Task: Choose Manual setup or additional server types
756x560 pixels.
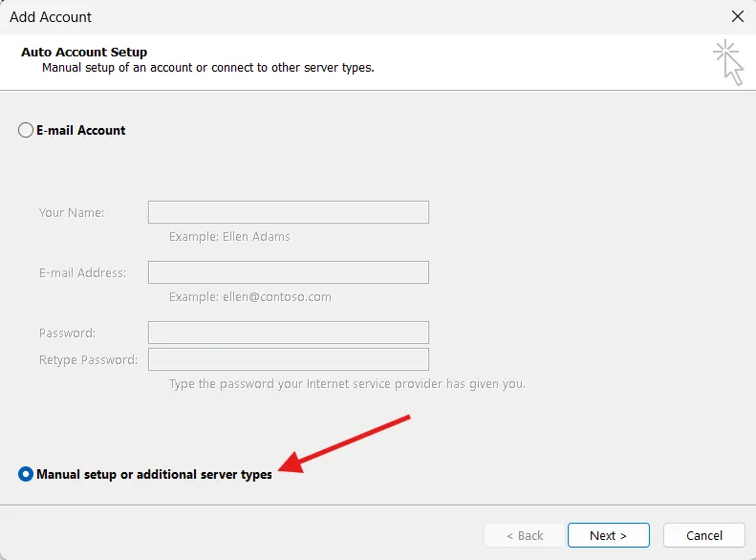Action: point(26,474)
